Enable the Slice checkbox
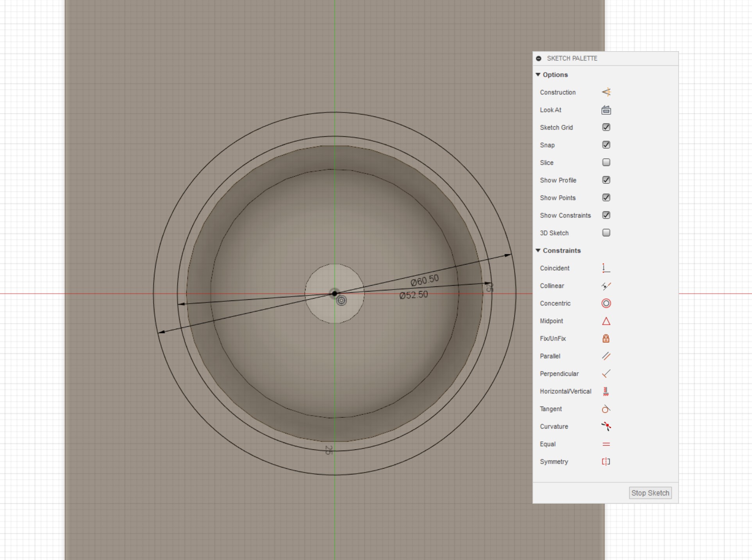 click(x=606, y=163)
